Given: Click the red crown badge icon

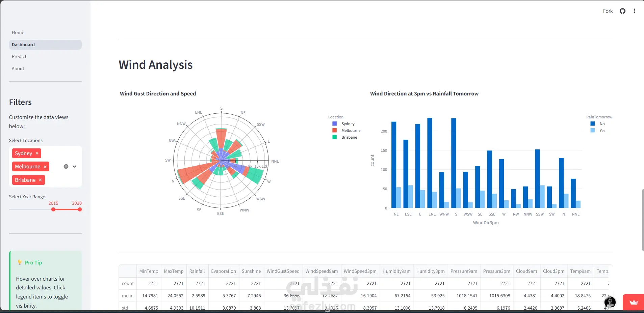Looking at the screenshot, I should pyautogui.click(x=634, y=302).
